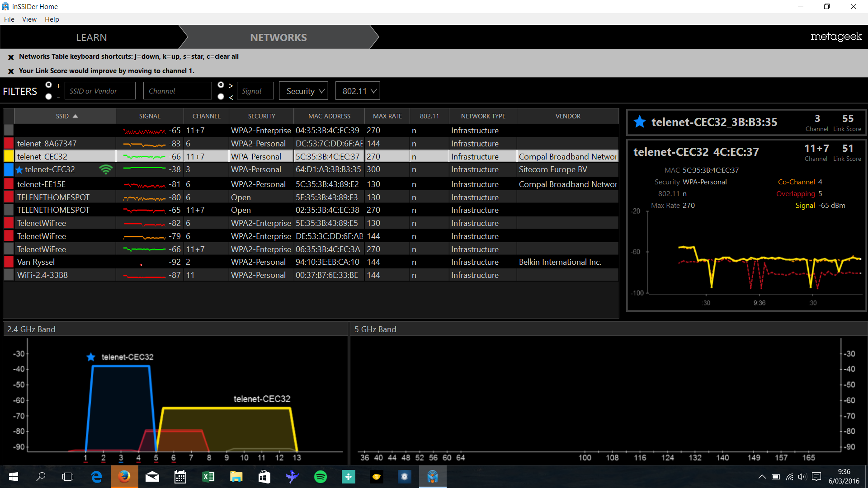Open the Windows Store from taskbar

pyautogui.click(x=264, y=477)
